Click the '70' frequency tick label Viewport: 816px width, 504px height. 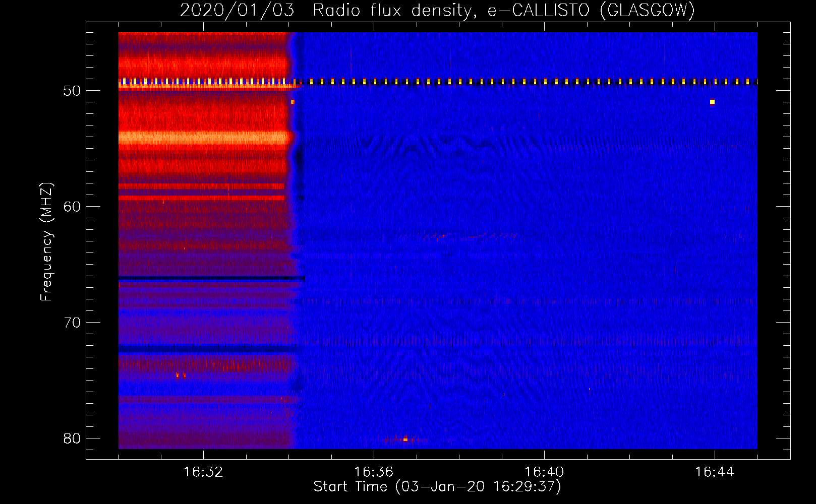(72, 323)
